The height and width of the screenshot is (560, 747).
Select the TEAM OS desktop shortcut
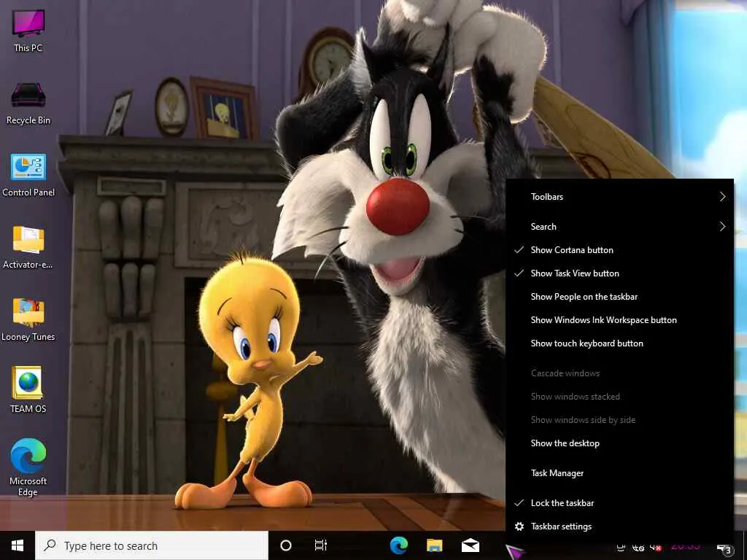click(28, 389)
